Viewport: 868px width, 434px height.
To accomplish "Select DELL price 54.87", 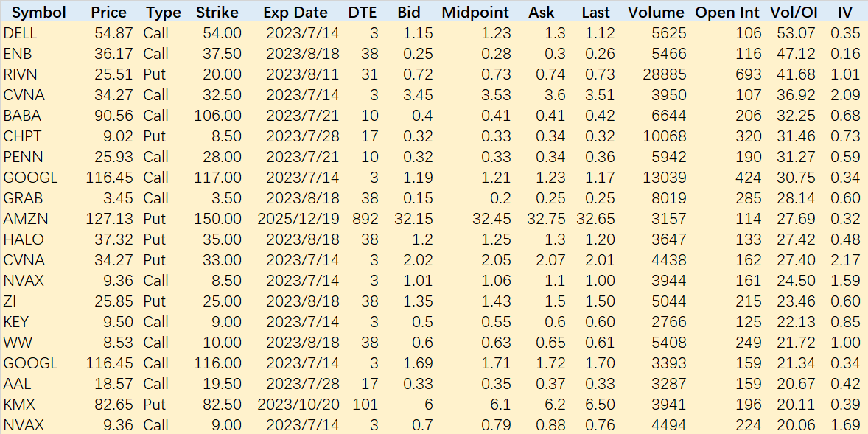I will (x=114, y=33).
